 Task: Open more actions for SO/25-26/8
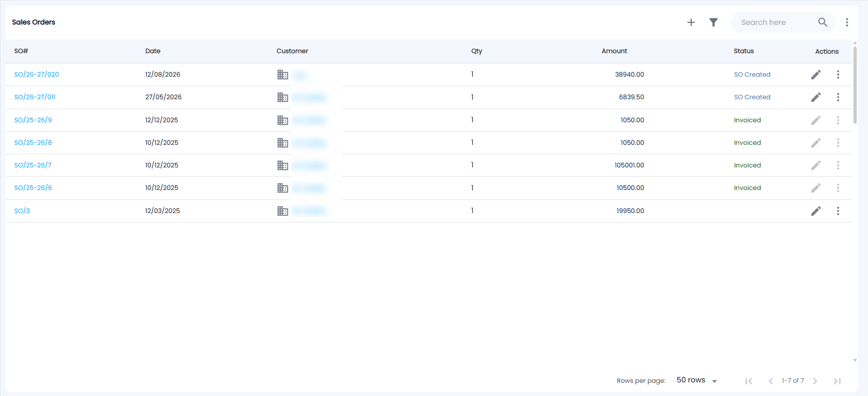(x=838, y=143)
